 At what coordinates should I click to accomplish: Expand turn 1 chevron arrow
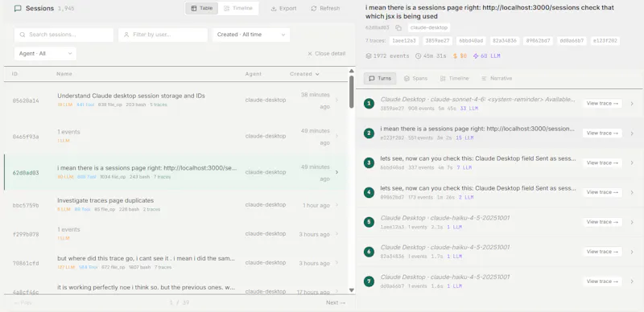[632, 104]
